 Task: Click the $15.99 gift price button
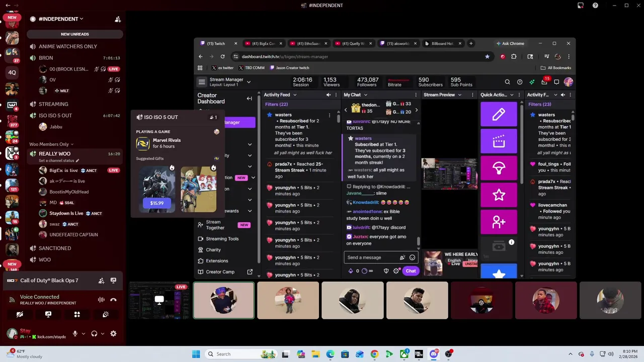click(157, 203)
